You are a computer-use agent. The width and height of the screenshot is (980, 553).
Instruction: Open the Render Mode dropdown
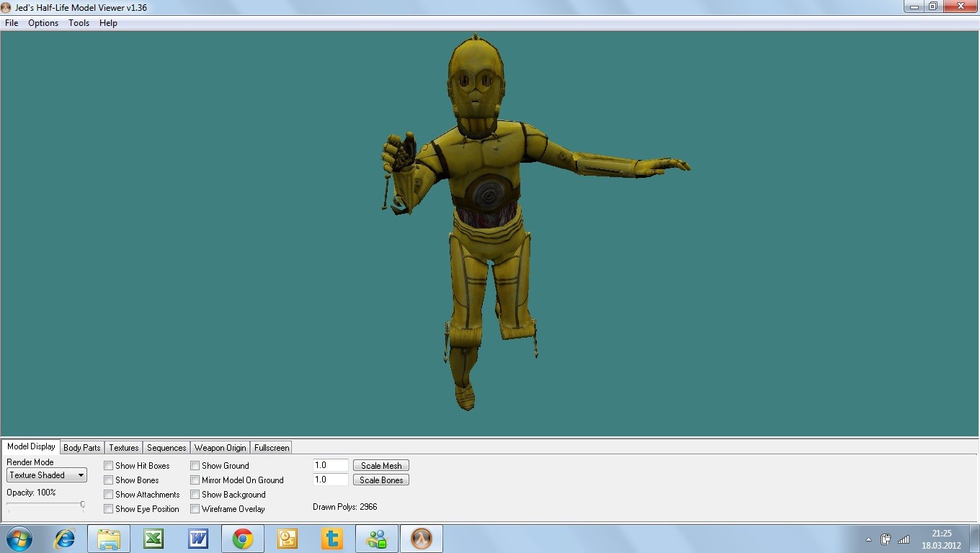[47, 475]
